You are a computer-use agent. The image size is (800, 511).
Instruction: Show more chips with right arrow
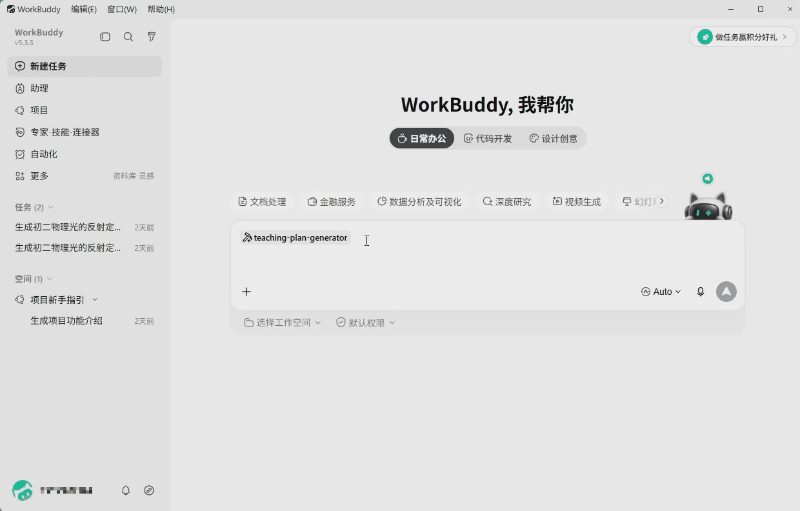pos(662,201)
